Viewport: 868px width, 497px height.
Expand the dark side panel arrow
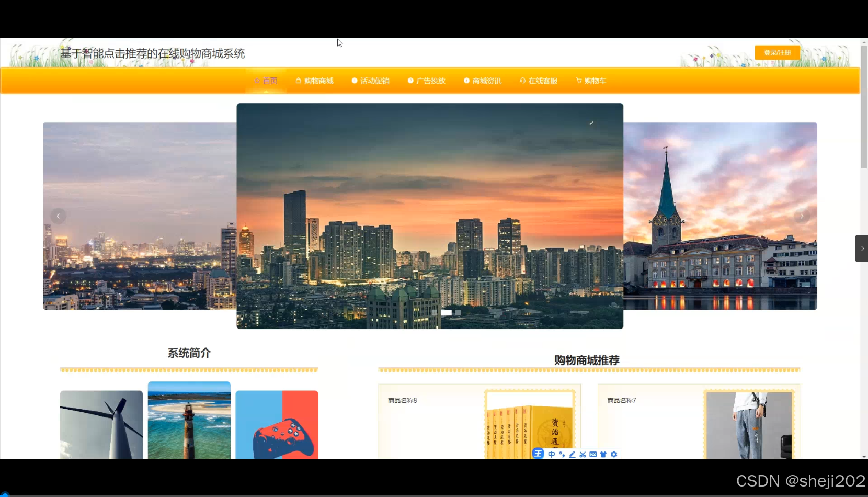[x=862, y=249]
